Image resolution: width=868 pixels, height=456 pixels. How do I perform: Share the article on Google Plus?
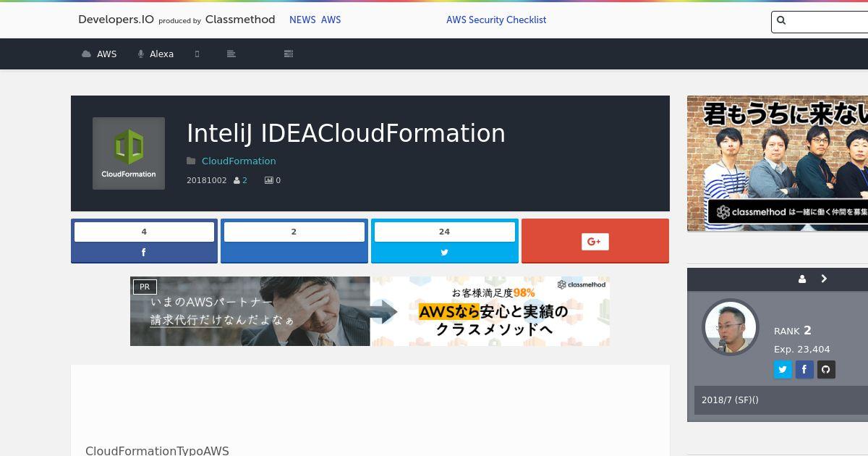pos(595,241)
